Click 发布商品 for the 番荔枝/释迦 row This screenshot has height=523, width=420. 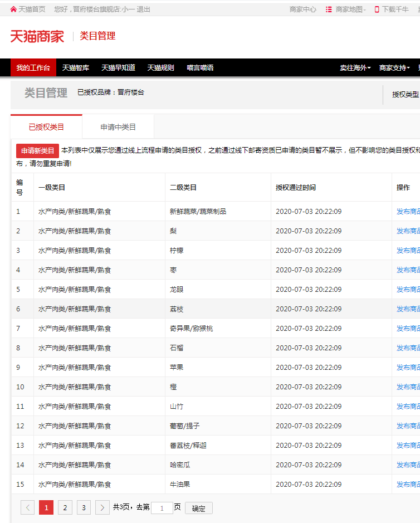click(408, 445)
